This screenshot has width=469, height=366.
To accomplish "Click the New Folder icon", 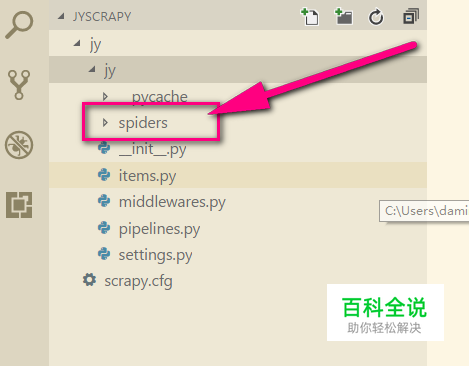I will pos(344,17).
